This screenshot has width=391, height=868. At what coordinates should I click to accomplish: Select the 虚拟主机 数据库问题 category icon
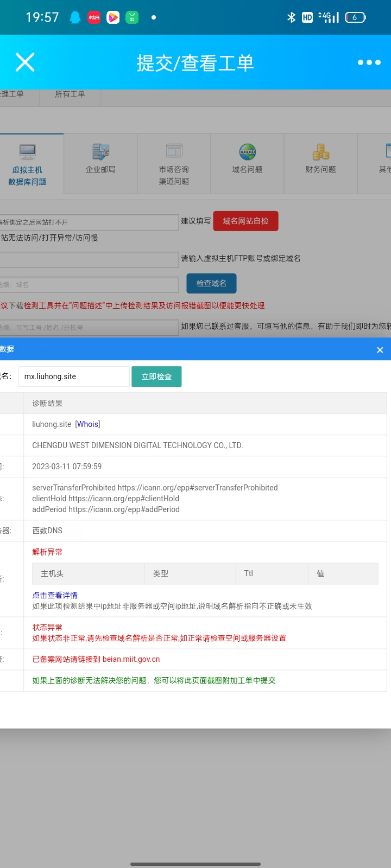[x=27, y=151]
